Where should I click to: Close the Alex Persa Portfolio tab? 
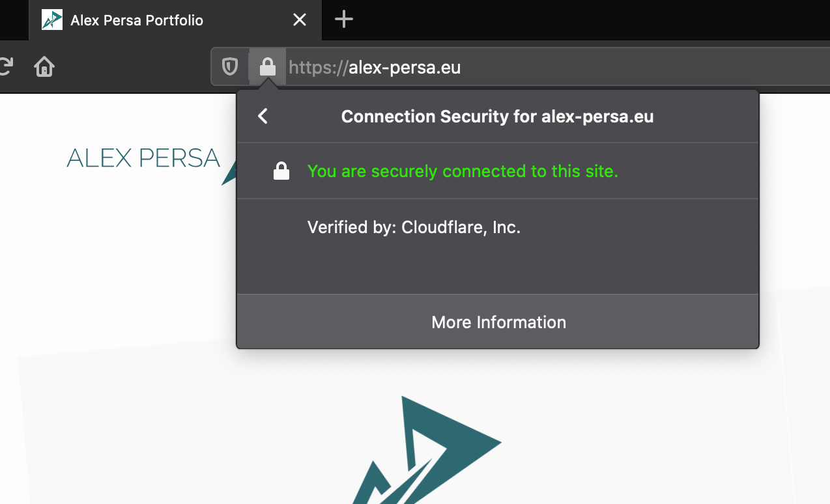(x=299, y=20)
